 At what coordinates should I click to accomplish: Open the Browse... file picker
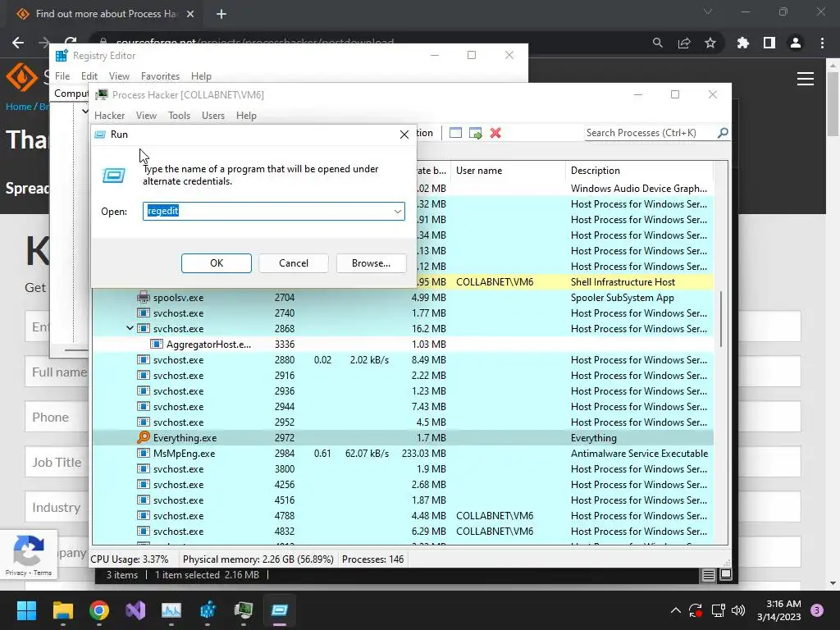click(371, 263)
